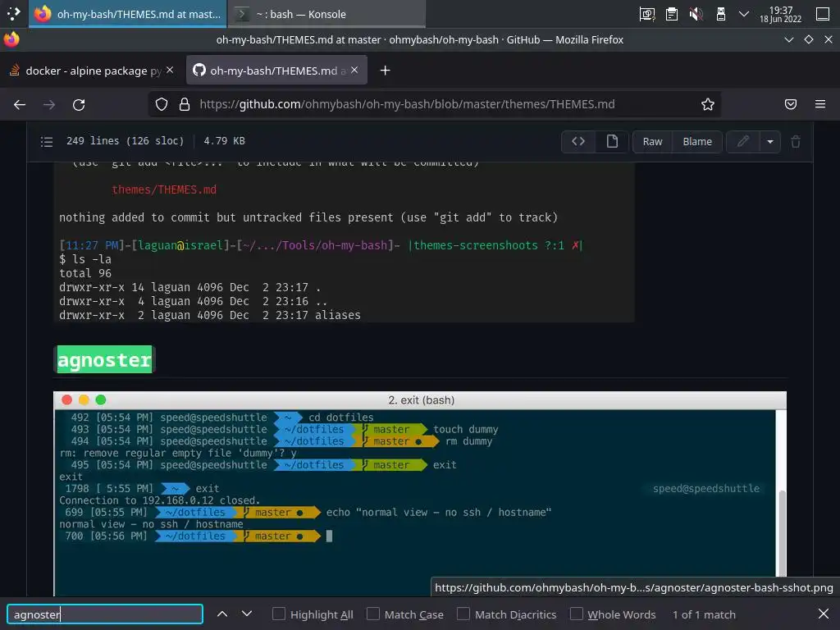Display the source blob view
The image size is (840, 630).
(x=578, y=141)
